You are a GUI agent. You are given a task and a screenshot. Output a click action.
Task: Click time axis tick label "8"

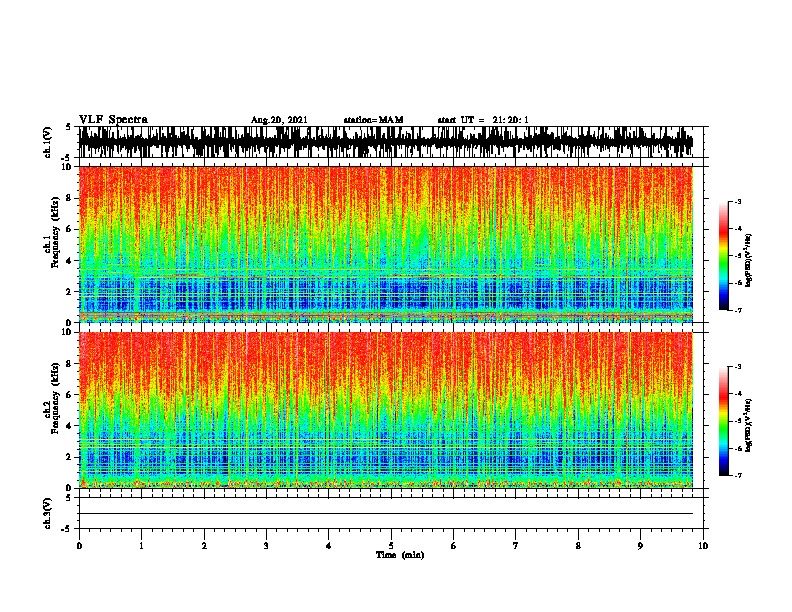click(578, 545)
